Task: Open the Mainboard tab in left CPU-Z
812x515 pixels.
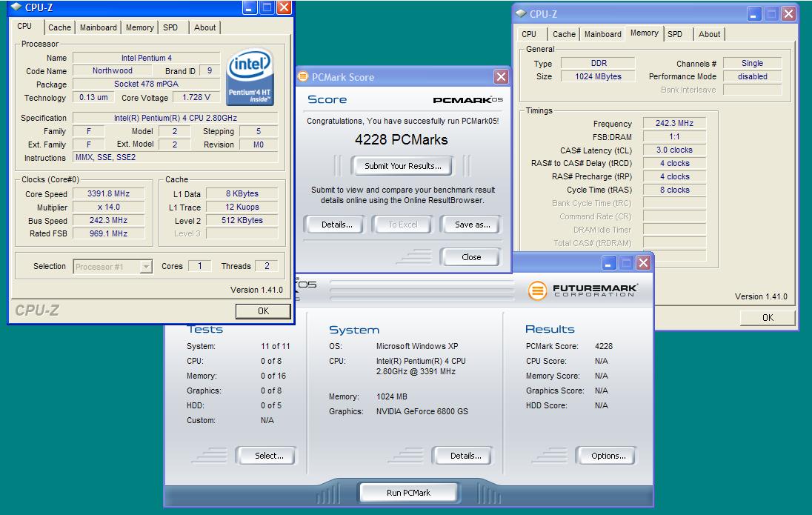Action: point(99,27)
